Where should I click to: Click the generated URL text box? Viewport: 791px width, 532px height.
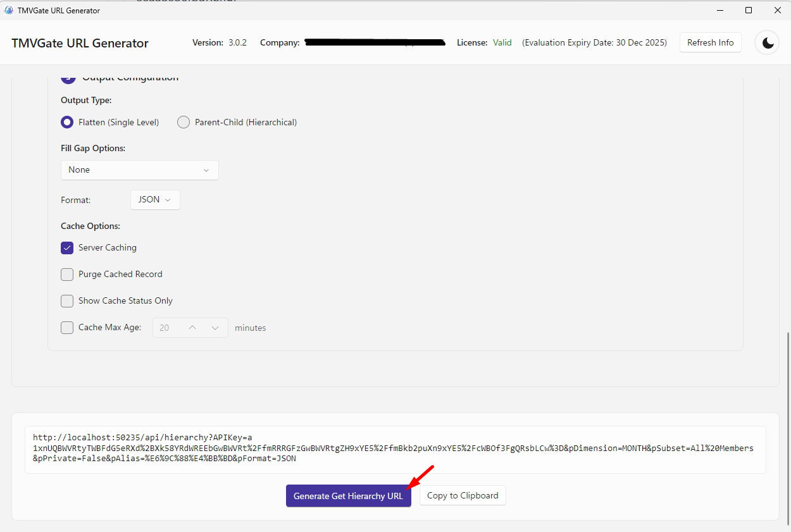pyautogui.click(x=395, y=449)
